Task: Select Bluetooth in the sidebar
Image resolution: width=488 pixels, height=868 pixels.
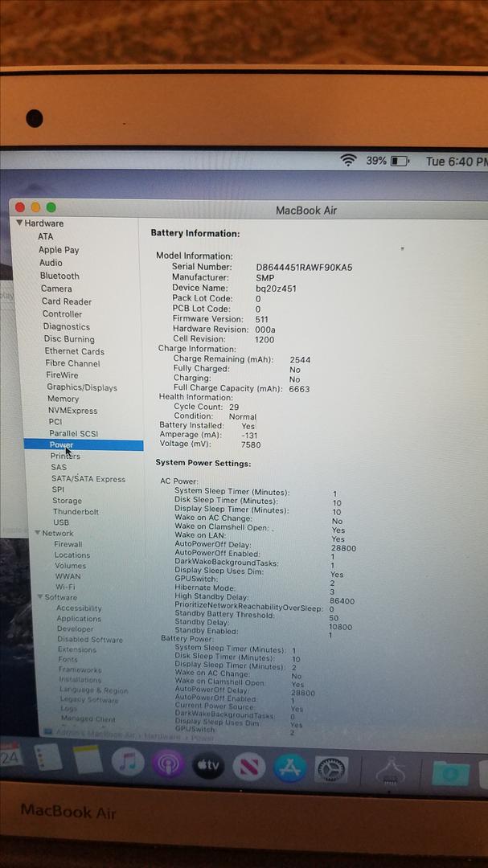Action: (59, 276)
